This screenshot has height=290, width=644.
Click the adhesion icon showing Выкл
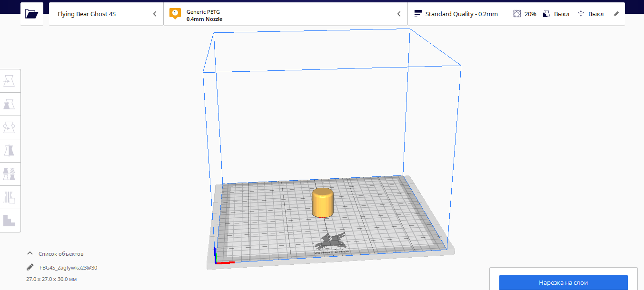pos(581,14)
